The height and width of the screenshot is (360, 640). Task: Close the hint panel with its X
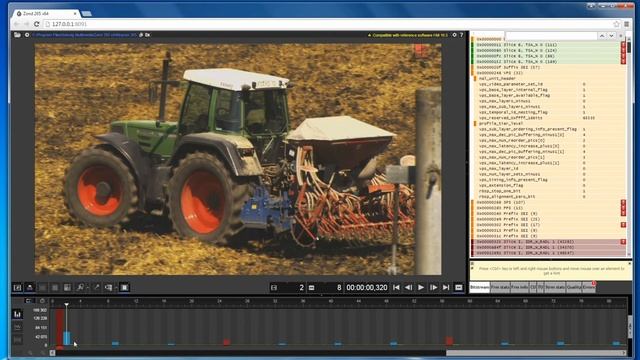(x=629, y=264)
